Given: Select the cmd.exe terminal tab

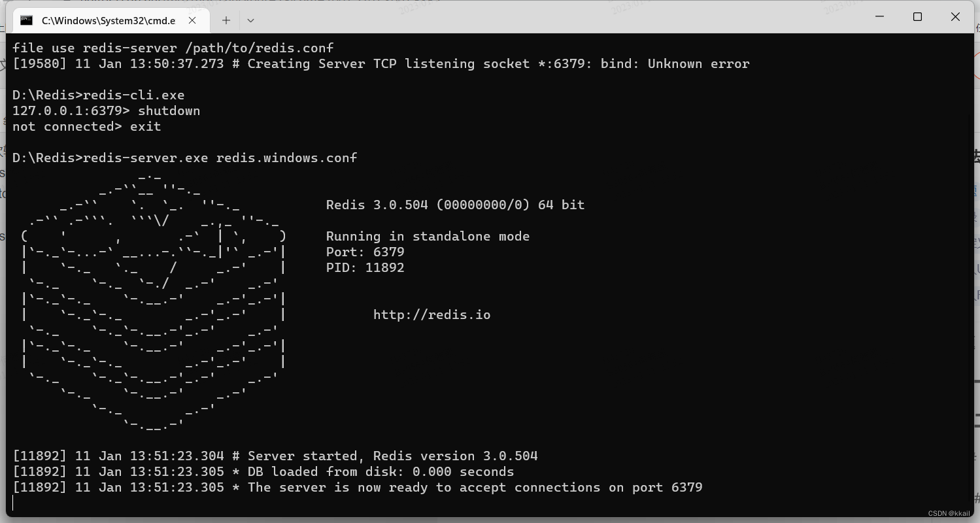Looking at the screenshot, I should 110,20.
